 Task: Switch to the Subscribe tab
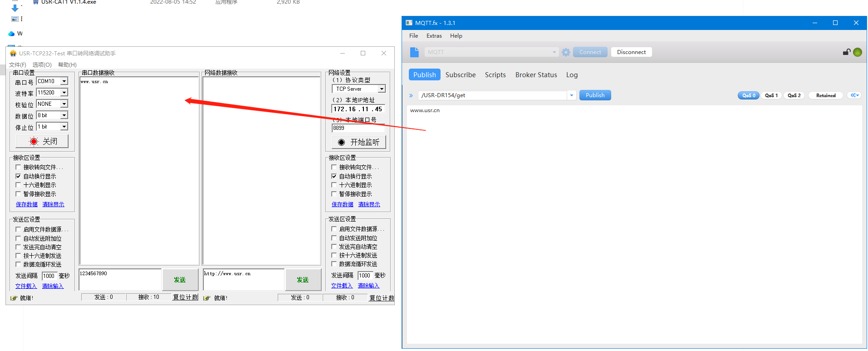tap(460, 75)
